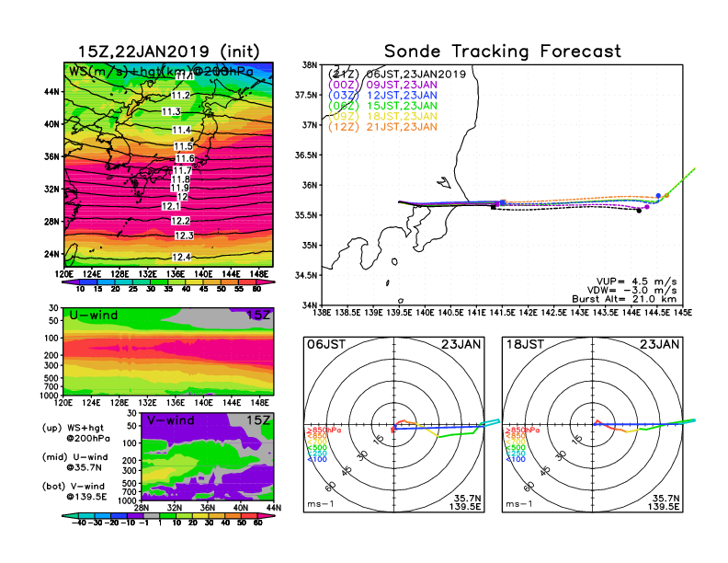Click '15Z' in the V-wind panel

click(x=257, y=420)
